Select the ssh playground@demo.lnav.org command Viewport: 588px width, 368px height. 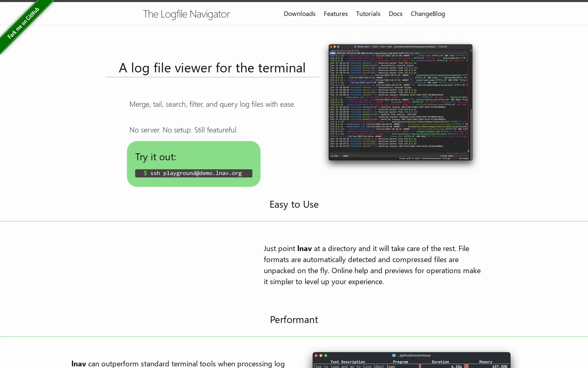(194, 173)
